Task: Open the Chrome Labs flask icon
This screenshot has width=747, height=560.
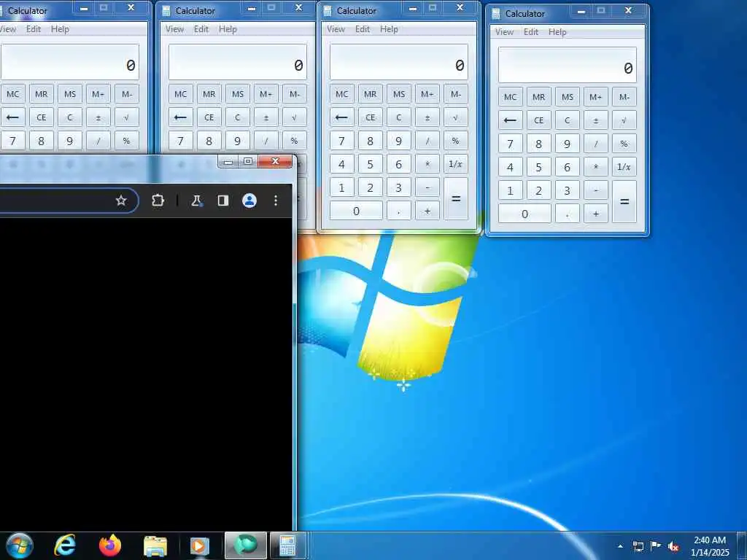Action: (x=196, y=201)
